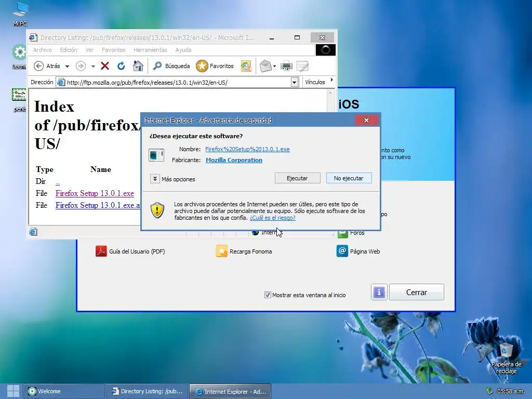
Task: Click the Firefox Setup 13.0.1.exe file link
Action: [95, 193]
